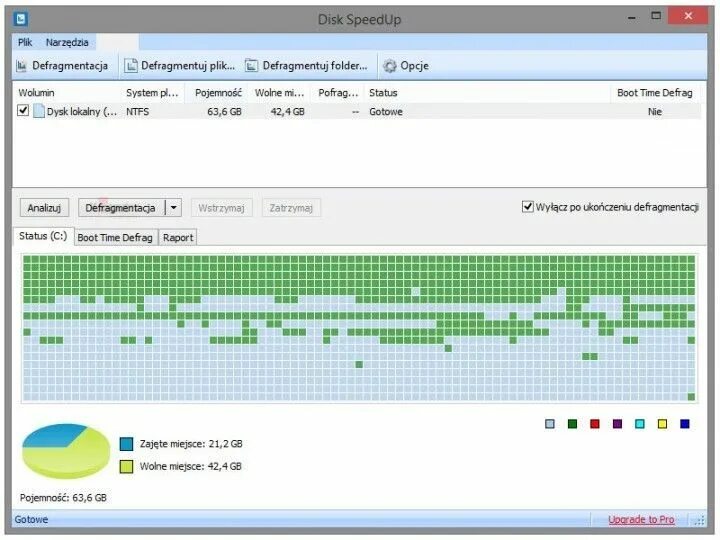Image resolution: width=720 pixels, height=540 pixels.
Task: Click the Defragmentacja action button
Action: tap(121, 208)
